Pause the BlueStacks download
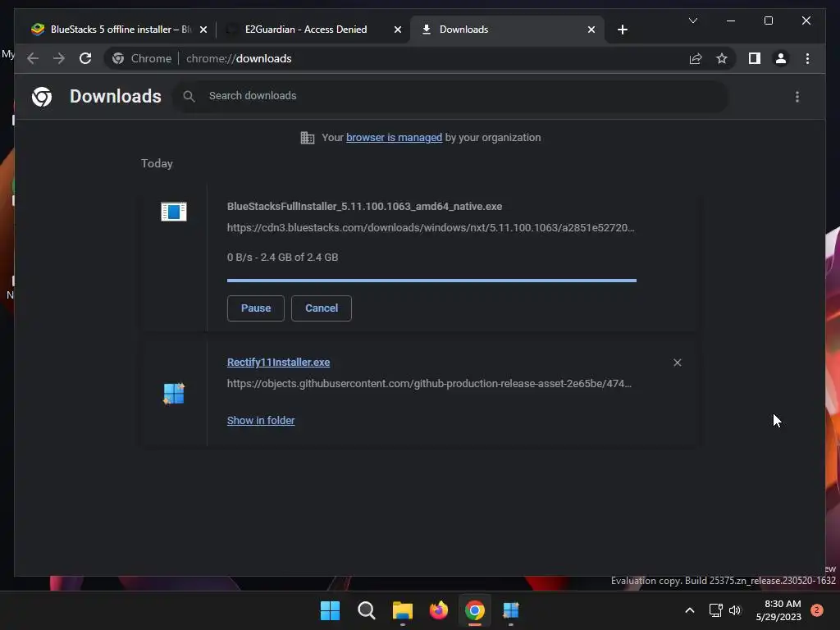This screenshot has width=840, height=630. point(256,308)
